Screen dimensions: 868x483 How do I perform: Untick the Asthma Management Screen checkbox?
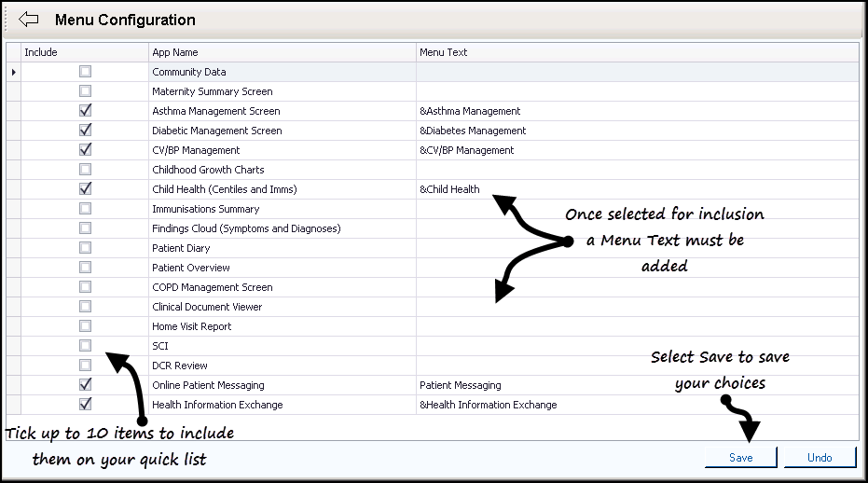tap(86, 111)
